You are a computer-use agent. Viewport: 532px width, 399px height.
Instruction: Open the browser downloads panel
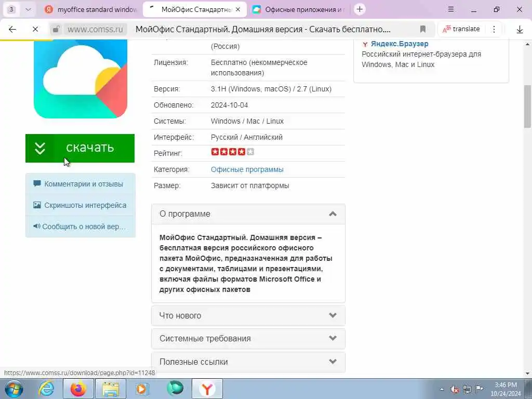tap(520, 30)
